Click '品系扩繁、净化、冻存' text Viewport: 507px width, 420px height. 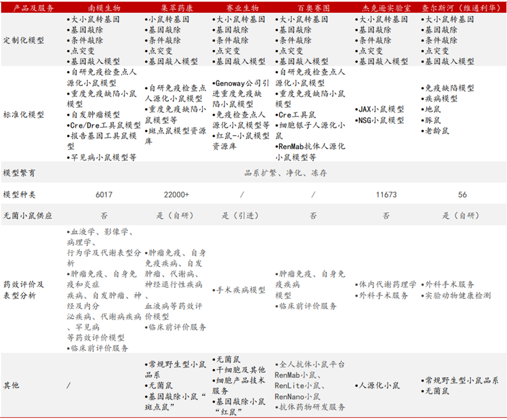(286, 173)
